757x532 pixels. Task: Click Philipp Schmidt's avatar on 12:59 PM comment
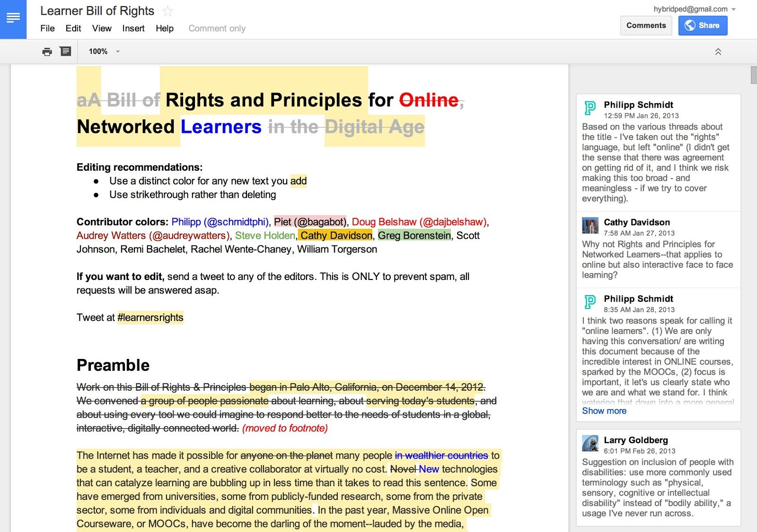coord(590,108)
